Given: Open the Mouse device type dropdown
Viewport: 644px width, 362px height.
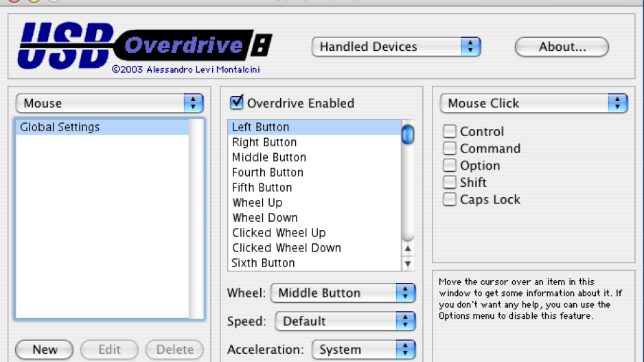Looking at the screenshot, I should coord(110,103).
